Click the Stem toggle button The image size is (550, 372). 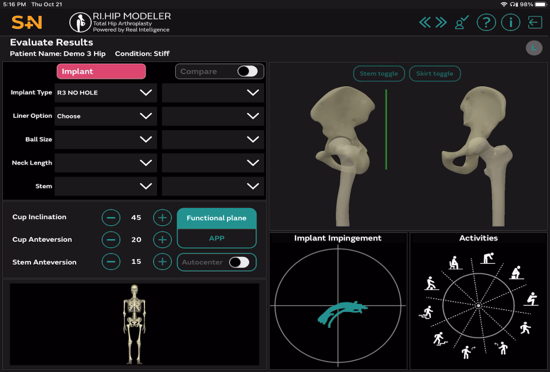(x=379, y=74)
